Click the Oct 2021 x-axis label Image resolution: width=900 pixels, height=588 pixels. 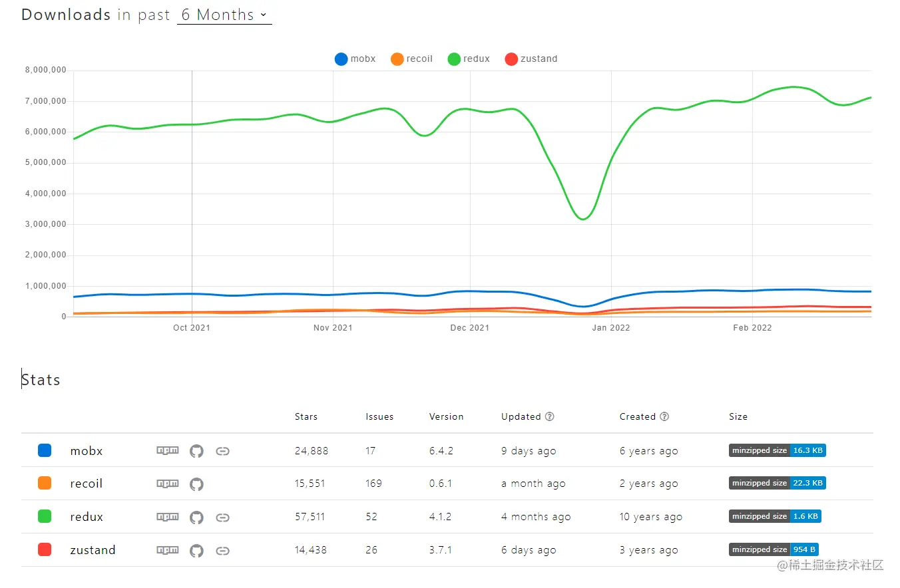tap(192, 328)
